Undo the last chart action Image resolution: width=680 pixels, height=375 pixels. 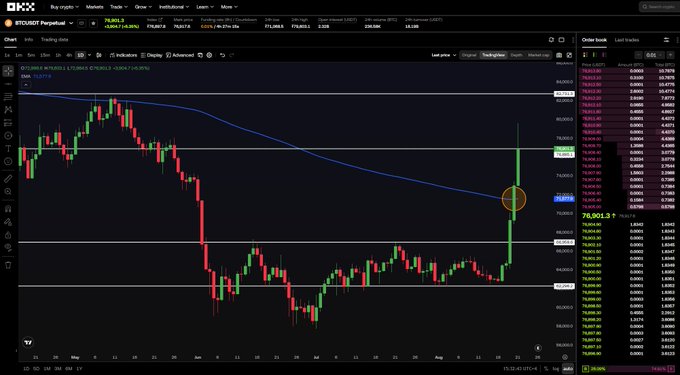(x=222, y=55)
